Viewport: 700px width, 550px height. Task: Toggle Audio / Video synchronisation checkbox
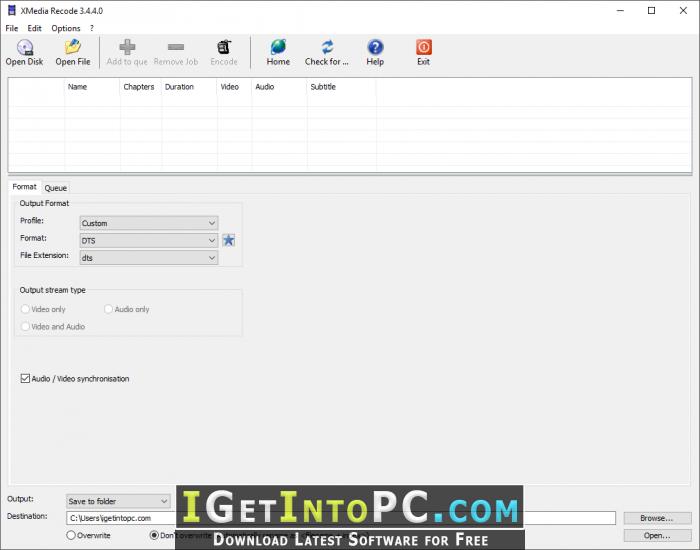(25, 379)
